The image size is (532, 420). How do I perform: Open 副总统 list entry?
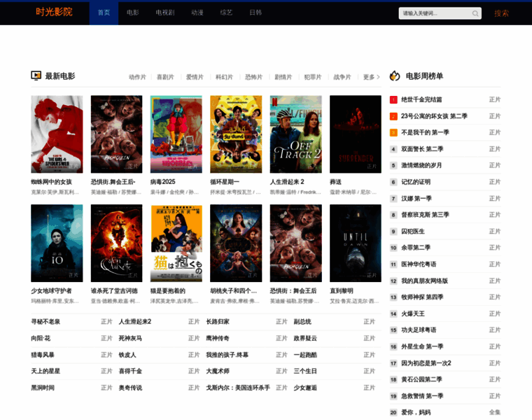point(302,321)
